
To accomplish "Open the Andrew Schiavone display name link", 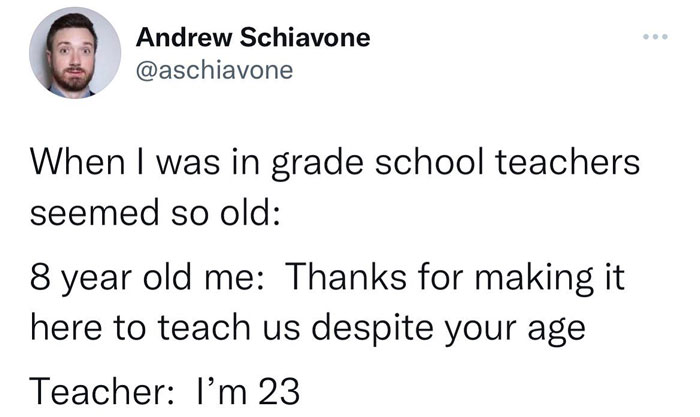I will pyautogui.click(x=252, y=39).
